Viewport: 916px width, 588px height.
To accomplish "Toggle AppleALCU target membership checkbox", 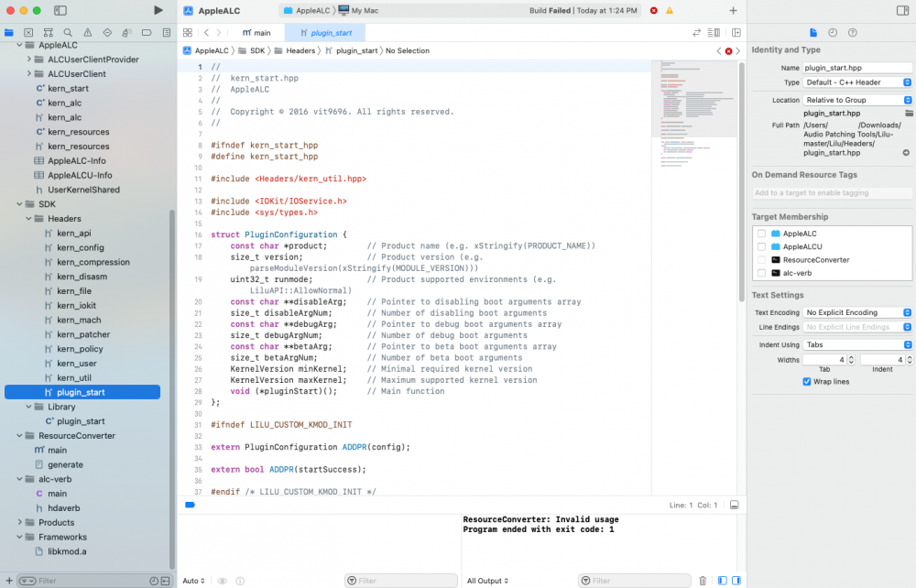I will (761, 246).
